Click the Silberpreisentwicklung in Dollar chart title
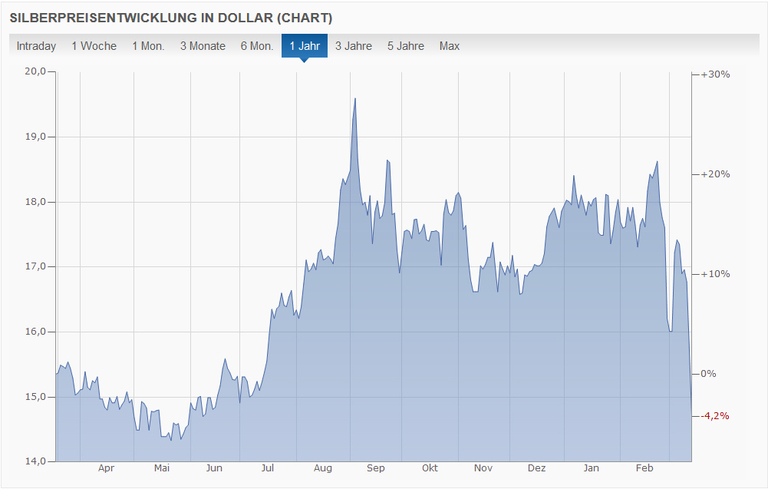The height and width of the screenshot is (489, 768). [171, 18]
